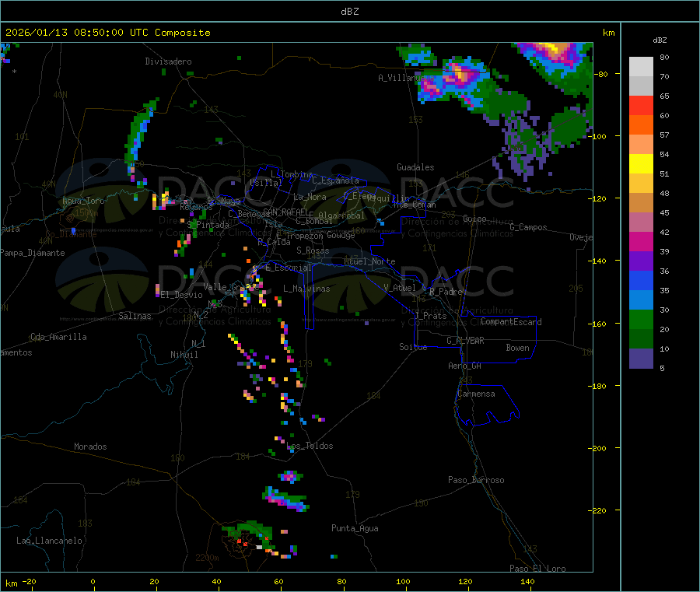Click the red swatch in the dBZ legend

(x=641, y=105)
